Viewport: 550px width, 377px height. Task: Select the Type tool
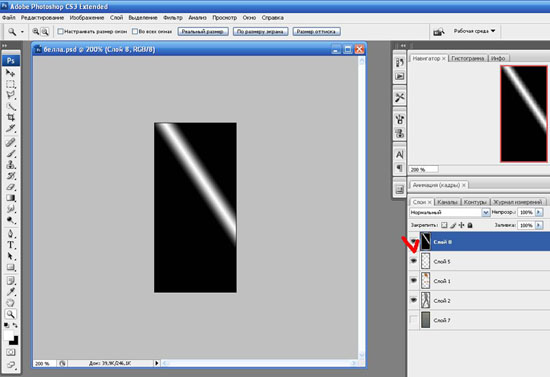coord(11,245)
